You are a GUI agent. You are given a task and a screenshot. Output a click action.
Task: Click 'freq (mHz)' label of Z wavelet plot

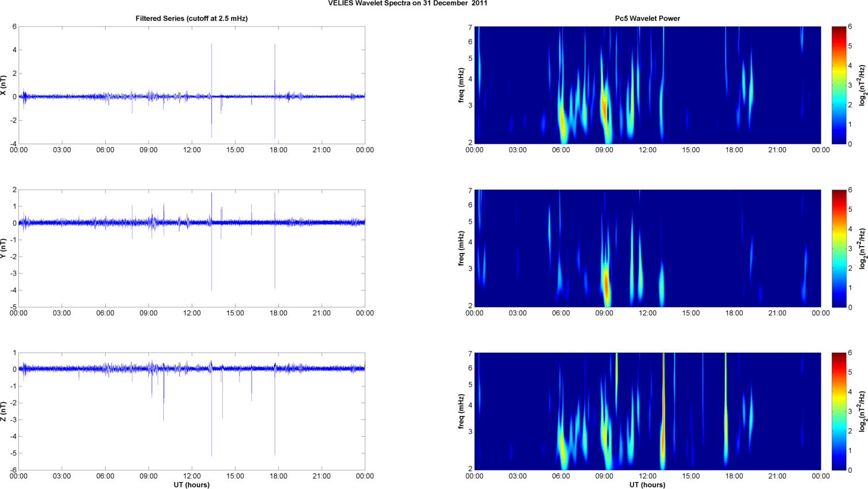click(x=461, y=411)
